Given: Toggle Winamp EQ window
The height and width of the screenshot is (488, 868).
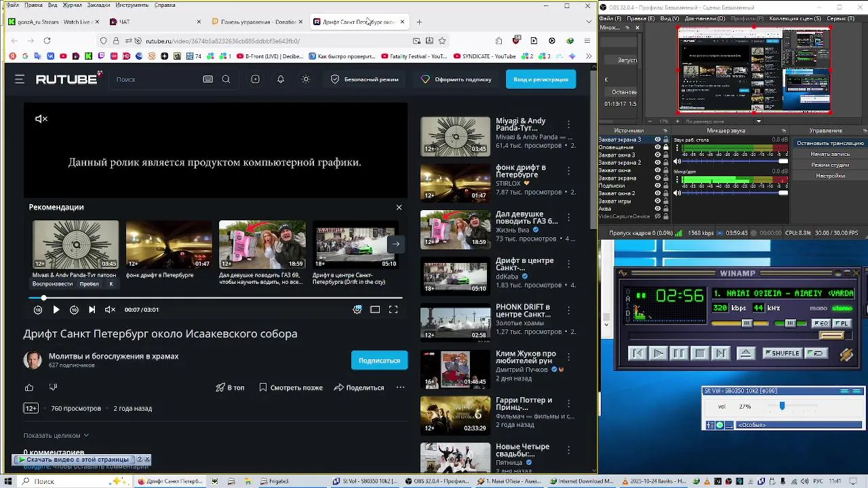Looking at the screenshot, I should [x=821, y=323].
